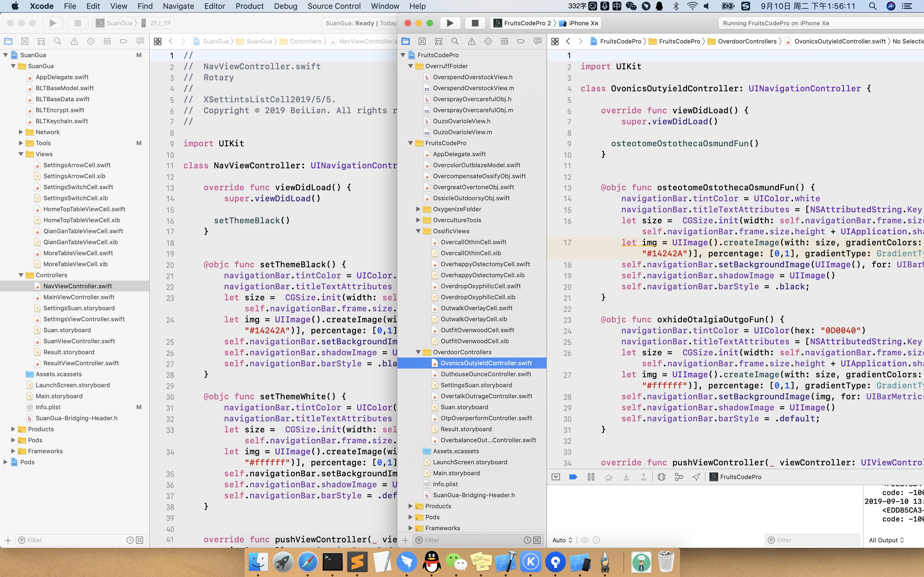This screenshot has width=924, height=577.
Task: Pause program execution in the debug bar
Action: coord(591,477)
